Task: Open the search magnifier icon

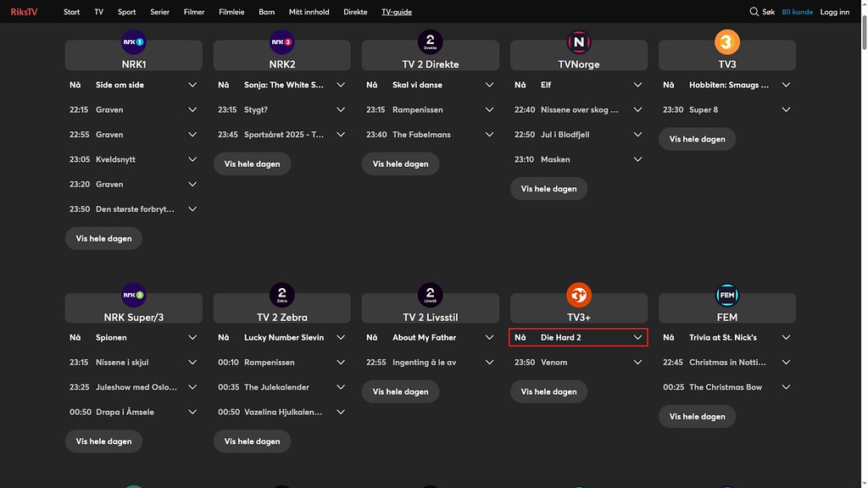Action: [754, 12]
